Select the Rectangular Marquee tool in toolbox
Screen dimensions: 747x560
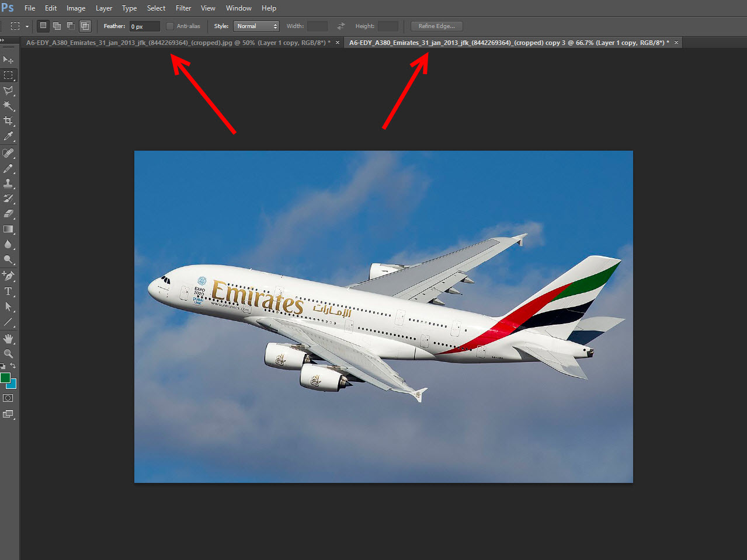(8, 75)
